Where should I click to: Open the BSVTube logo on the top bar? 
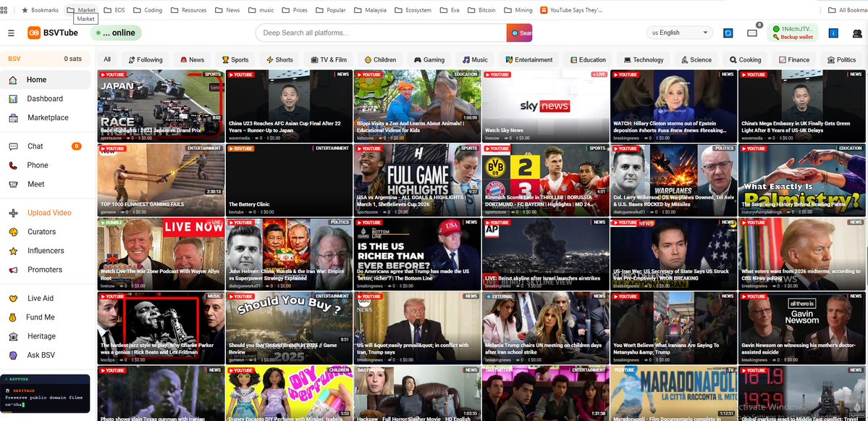coord(35,33)
